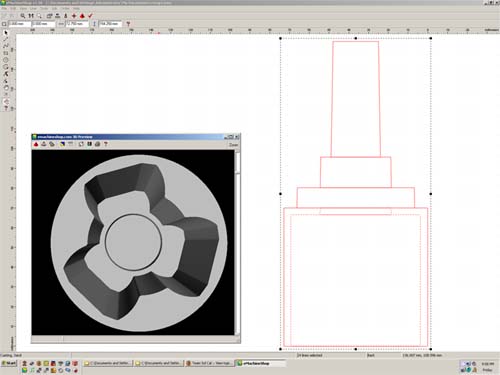Click the blue-yellow cube icon in preview toolbar
Screen dimensions: 500x375
point(62,144)
